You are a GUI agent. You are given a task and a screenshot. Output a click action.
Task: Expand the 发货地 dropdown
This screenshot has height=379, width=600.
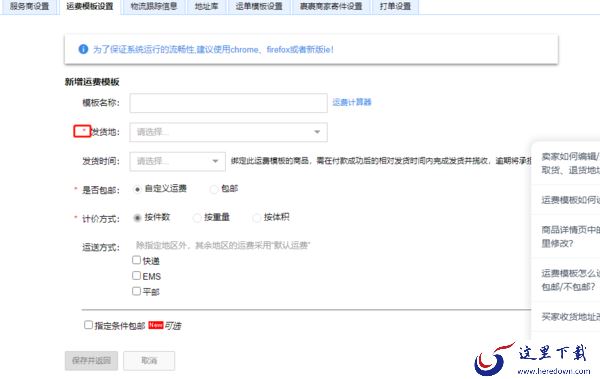click(x=228, y=132)
